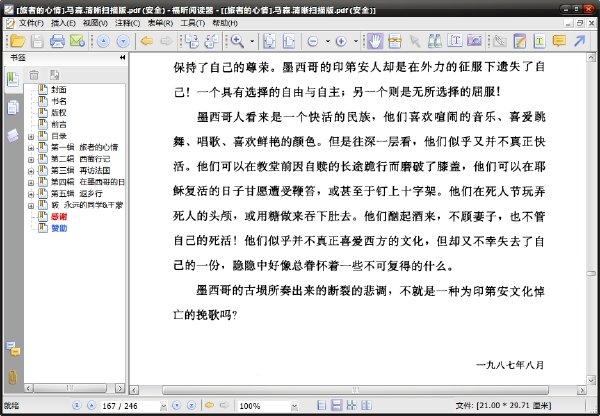Open the magnifier tool dropdown arrow
The height and width of the screenshot is (416, 600).
pos(252,41)
